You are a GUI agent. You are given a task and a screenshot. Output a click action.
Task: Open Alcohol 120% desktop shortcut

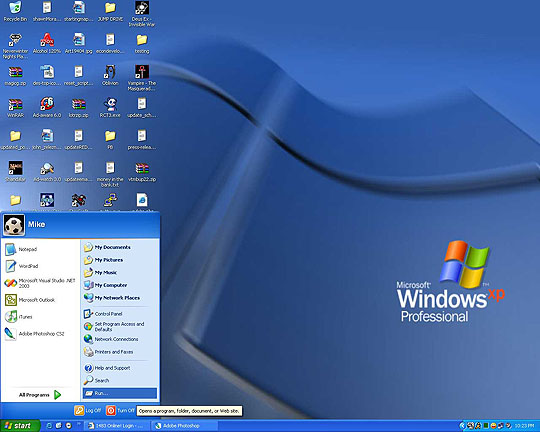tap(47, 43)
